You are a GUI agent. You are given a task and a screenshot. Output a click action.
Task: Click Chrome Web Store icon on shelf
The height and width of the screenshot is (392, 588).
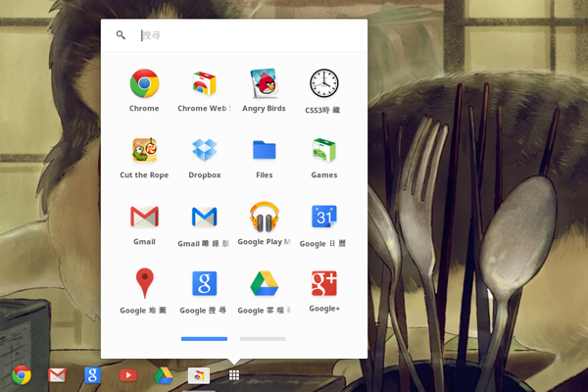[199, 375]
